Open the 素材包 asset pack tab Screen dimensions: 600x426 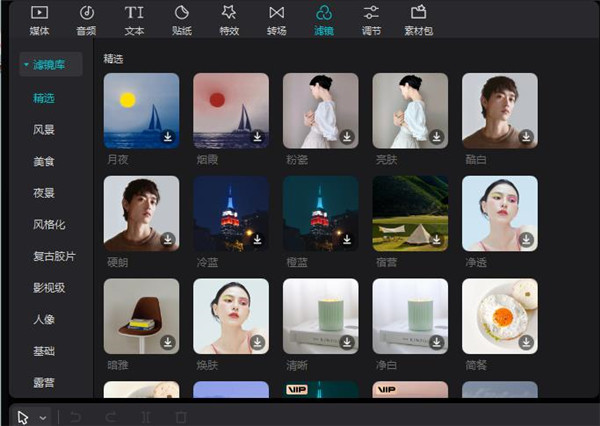pyautogui.click(x=419, y=20)
